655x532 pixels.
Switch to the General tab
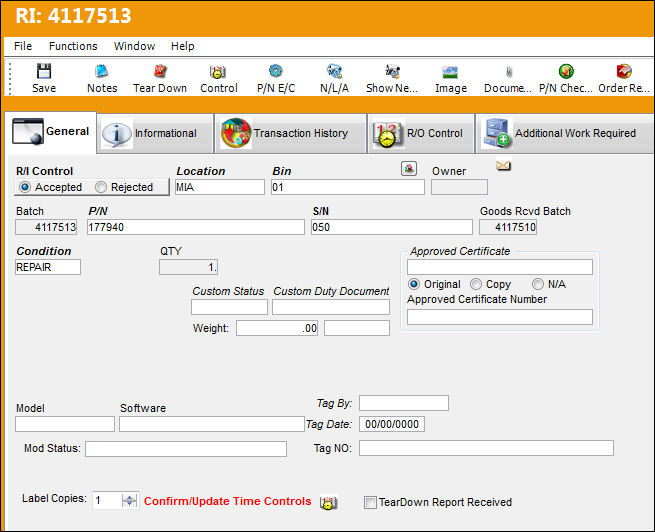point(51,132)
